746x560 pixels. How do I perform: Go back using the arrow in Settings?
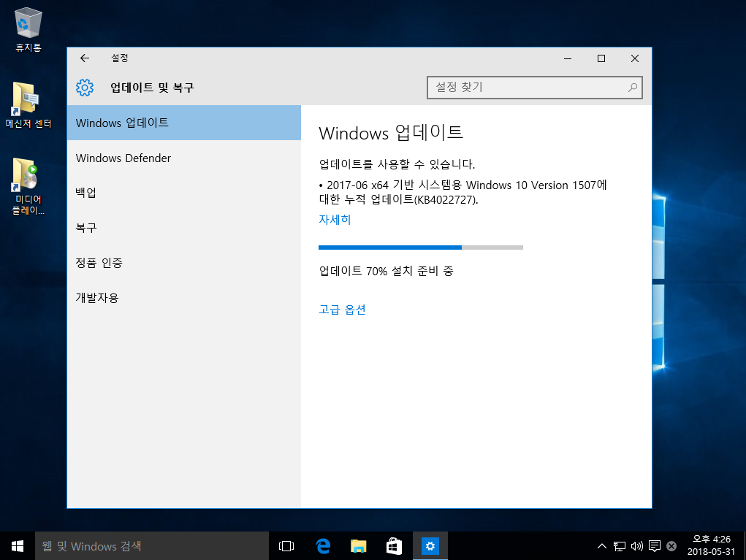[85, 58]
